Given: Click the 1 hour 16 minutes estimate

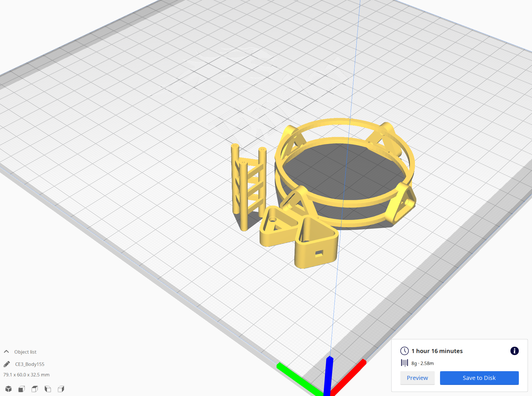Looking at the screenshot, I should point(437,351).
